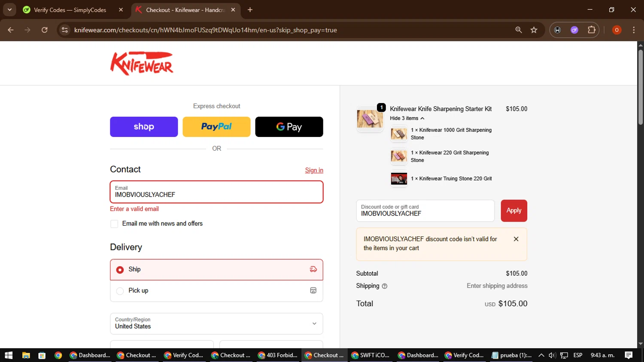Open the clock showing 9:43 a. m.
This screenshot has height=362, width=644.
pyautogui.click(x=602, y=355)
